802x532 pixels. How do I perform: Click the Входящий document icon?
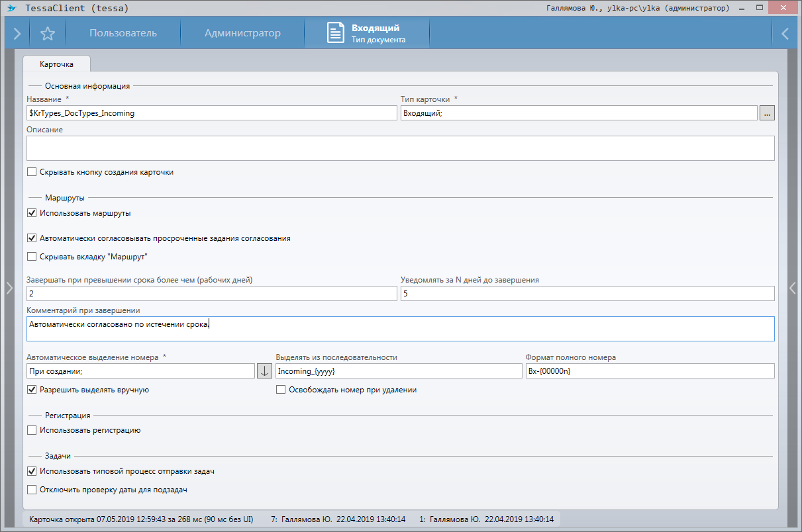pos(336,33)
